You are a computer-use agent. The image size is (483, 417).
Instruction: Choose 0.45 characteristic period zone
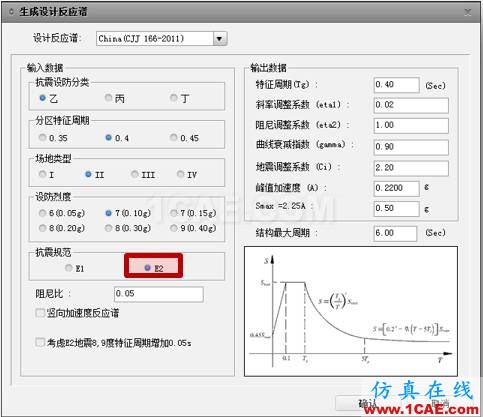click(x=174, y=137)
